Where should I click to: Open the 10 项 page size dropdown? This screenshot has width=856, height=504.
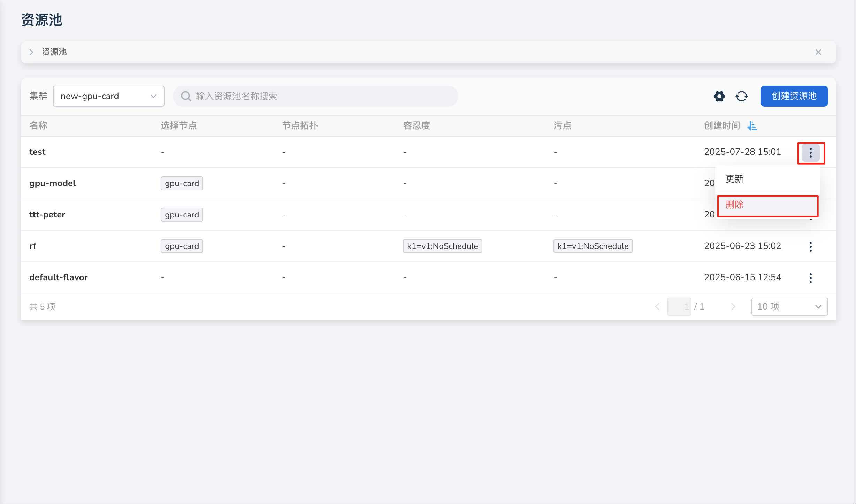[x=789, y=307]
